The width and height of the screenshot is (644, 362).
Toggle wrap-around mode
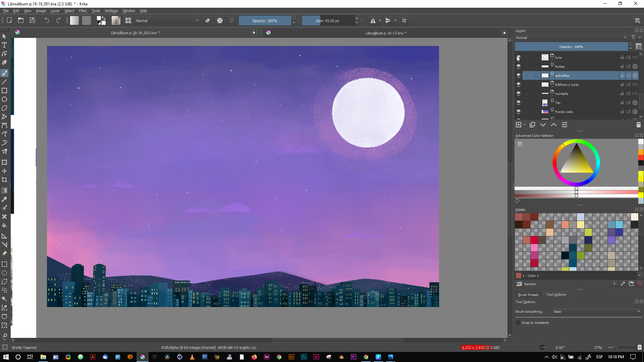tap(404, 20)
